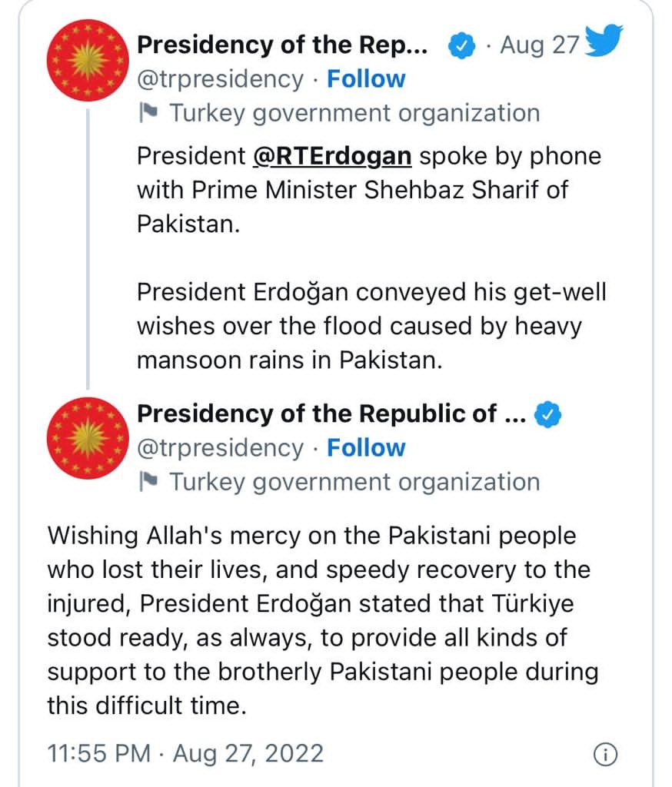Viewport: 672px width, 787px height.
Task: Click the first tweet's government flag icon
Action: (x=148, y=113)
